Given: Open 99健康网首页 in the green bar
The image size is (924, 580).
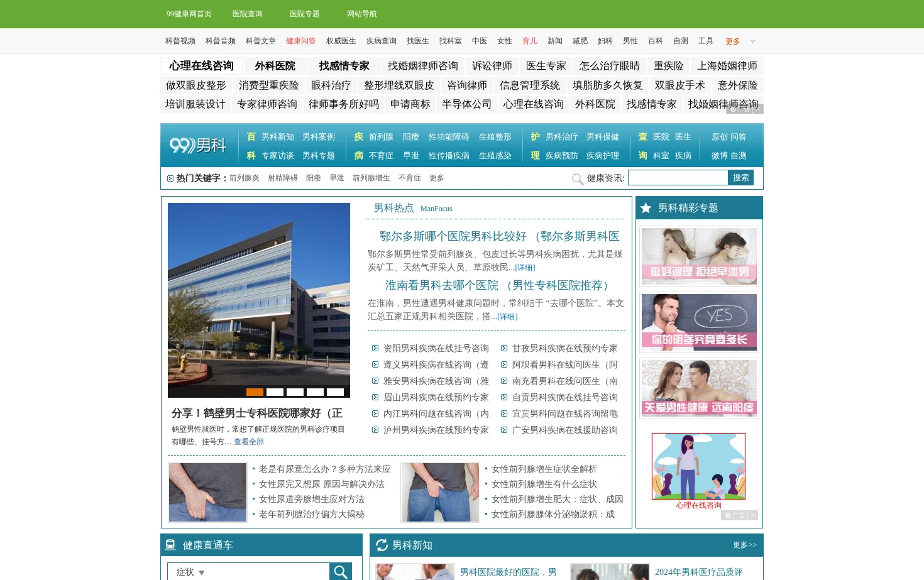Looking at the screenshot, I should [189, 14].
